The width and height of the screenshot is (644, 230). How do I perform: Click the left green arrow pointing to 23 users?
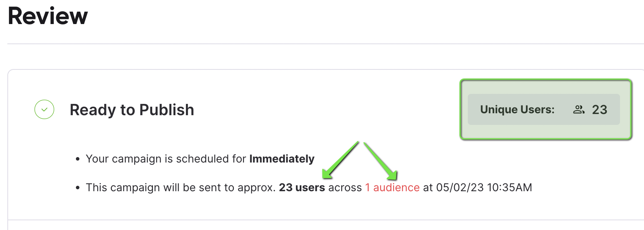340,160
